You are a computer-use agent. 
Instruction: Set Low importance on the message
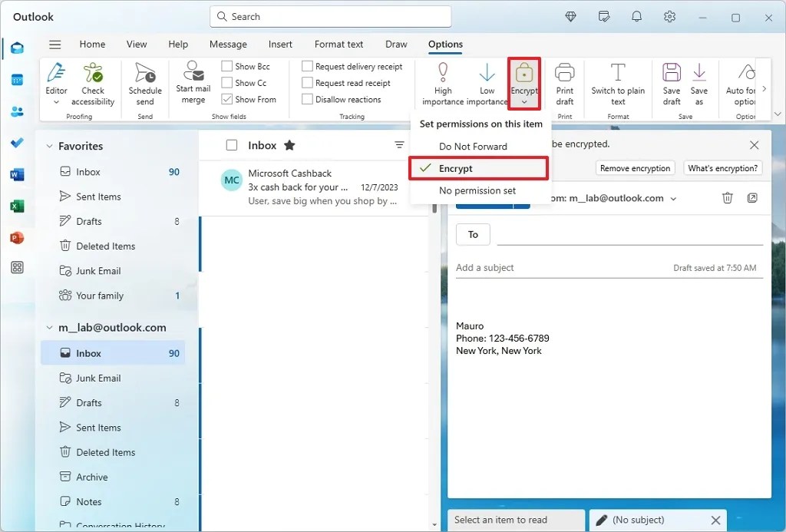click(x=487, y=84)
